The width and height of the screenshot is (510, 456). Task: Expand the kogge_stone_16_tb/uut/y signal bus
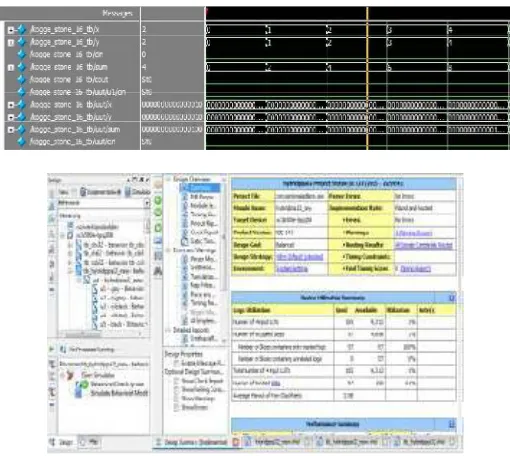[x=11, y=117]
